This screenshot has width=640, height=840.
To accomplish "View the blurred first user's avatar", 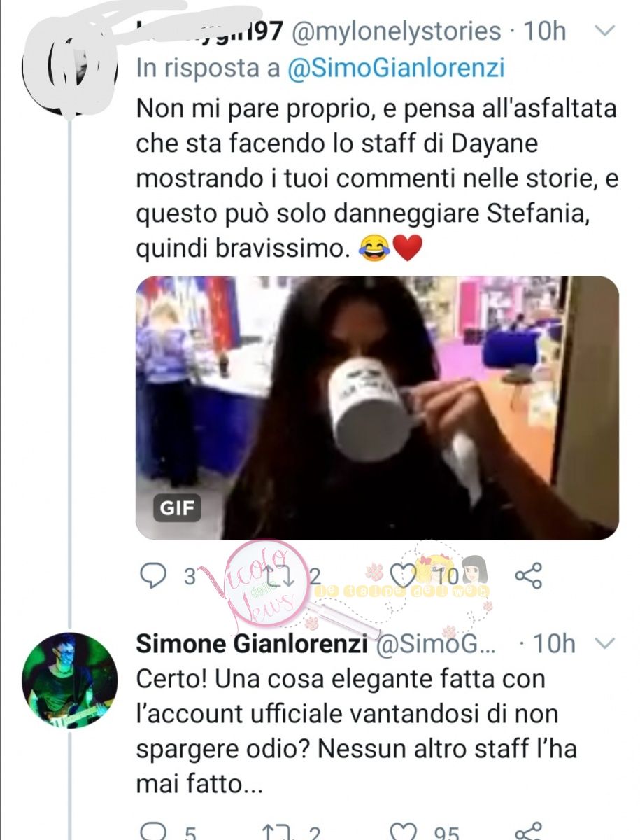I will coord(70,66).
